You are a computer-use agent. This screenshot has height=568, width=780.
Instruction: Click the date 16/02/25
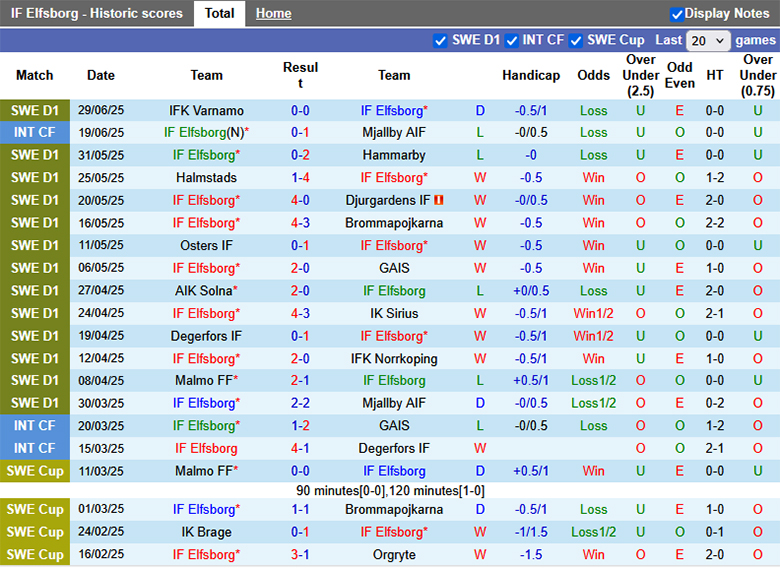tap(101, 554)
